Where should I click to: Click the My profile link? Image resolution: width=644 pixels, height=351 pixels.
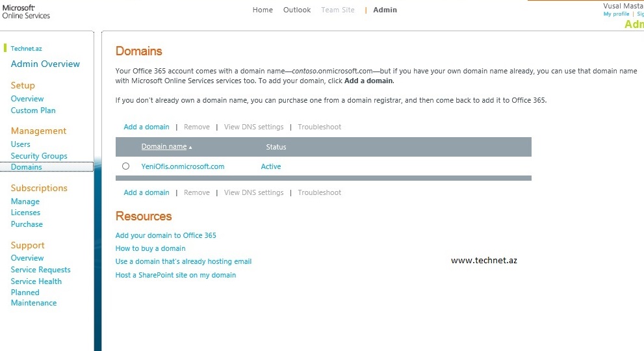tap(616, 14)
